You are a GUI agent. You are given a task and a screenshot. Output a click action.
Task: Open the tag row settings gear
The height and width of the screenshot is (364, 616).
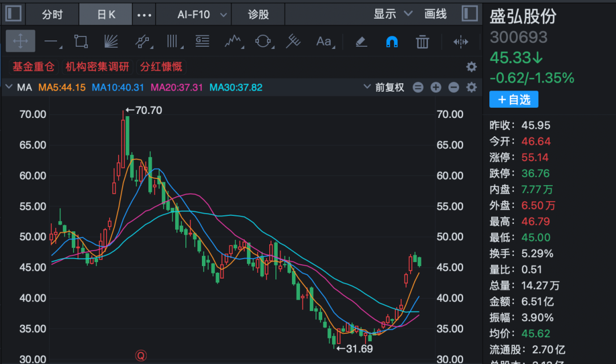coord(472,67)
